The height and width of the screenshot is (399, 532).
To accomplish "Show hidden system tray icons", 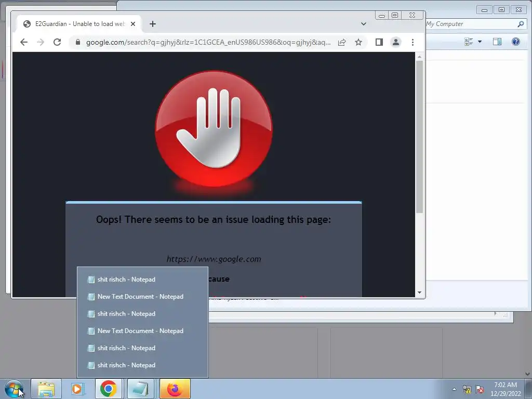I will coord(454,390).
